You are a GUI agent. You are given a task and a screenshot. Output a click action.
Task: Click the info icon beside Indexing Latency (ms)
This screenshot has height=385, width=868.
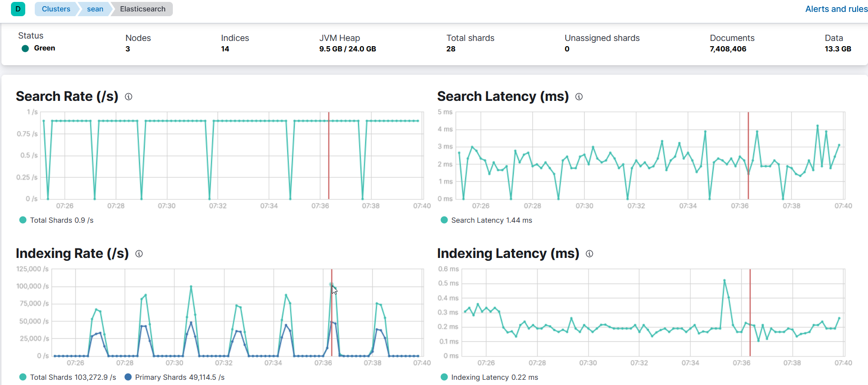point(589,254)
